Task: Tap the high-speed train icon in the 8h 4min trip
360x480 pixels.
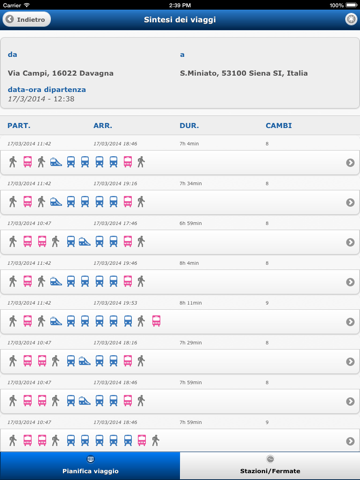Action: 56,281
